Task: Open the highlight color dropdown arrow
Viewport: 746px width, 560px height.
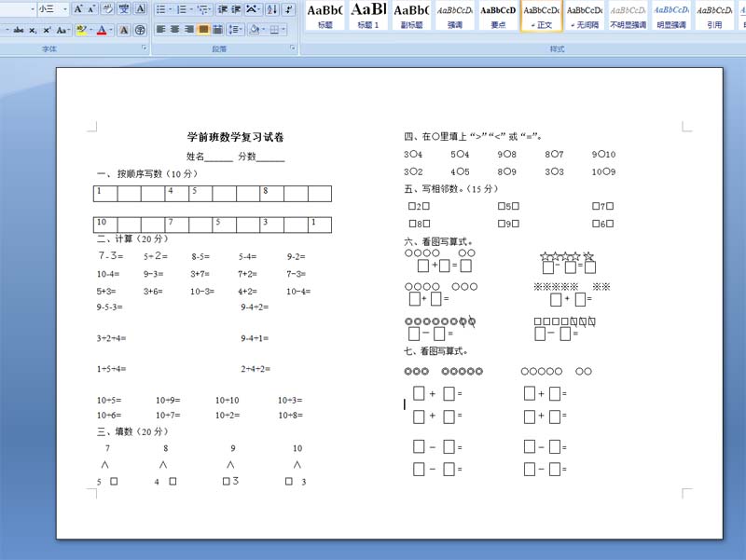Action: tap(90, 30)
